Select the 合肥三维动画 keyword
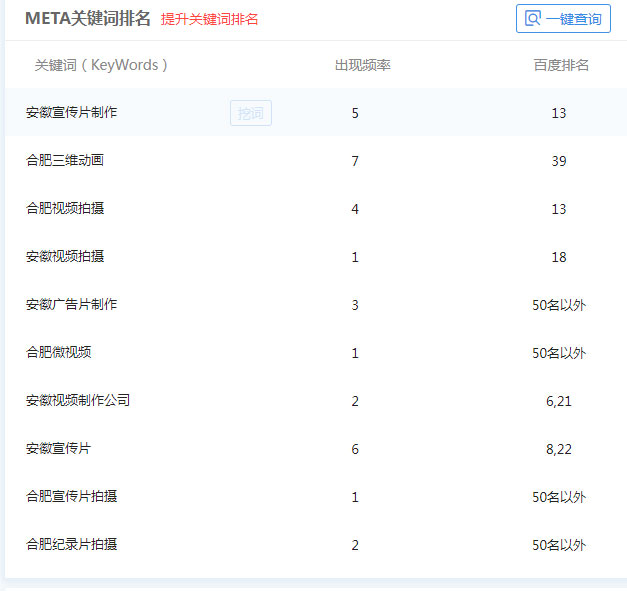 tap(65, 160)
